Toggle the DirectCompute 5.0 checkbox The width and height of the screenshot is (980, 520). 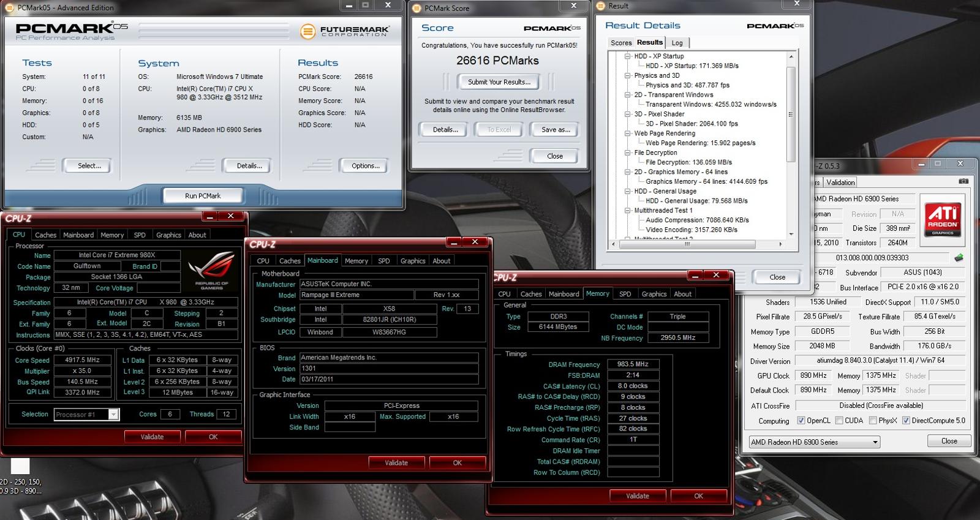[x=905, y=421]
